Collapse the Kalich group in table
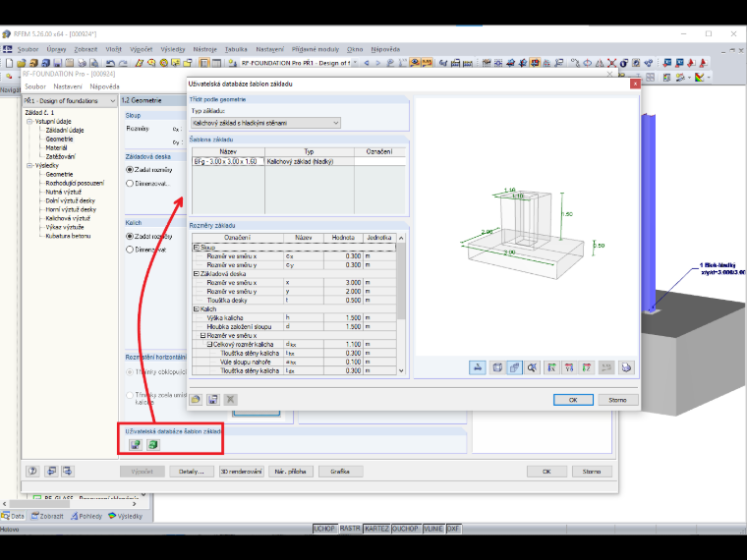747x560 pixels. (196, 309)
